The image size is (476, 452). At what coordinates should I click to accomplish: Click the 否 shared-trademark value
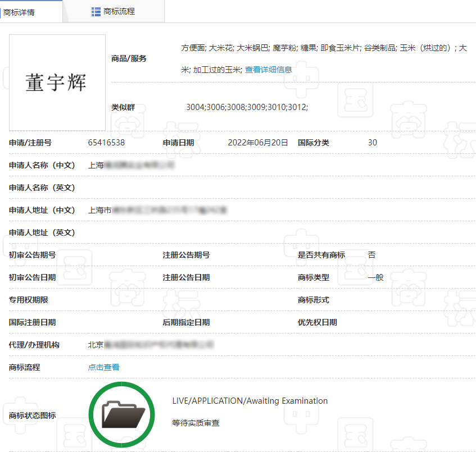tap(372, 255)
